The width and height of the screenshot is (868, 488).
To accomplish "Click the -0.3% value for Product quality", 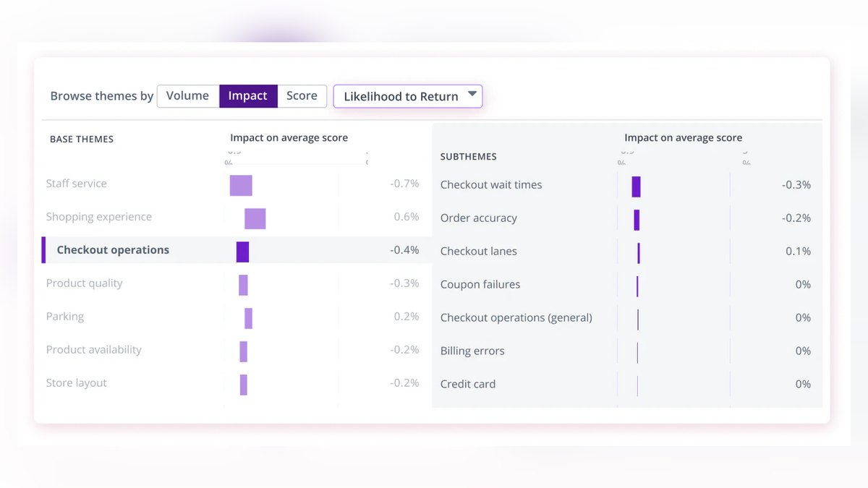I will pyautogui.click(x=404, y=283).
